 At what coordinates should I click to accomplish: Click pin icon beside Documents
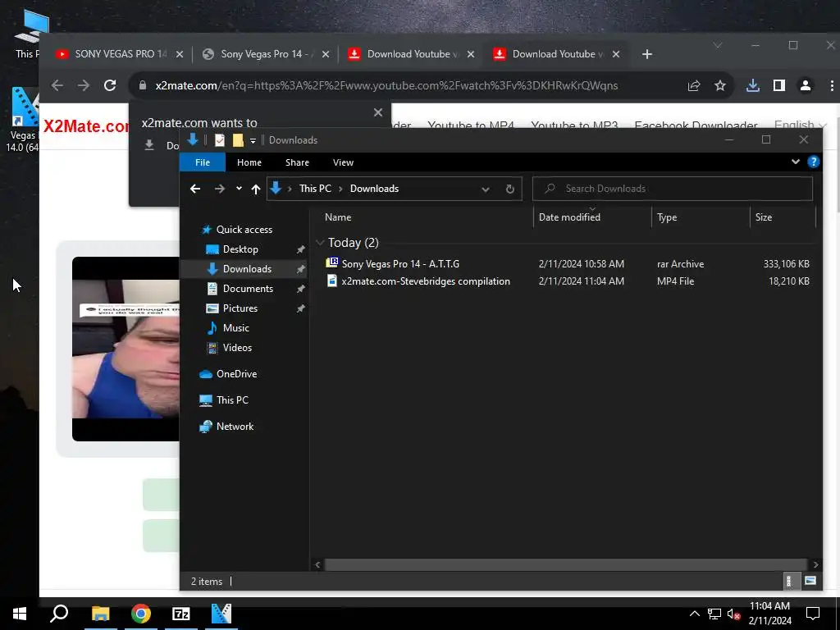[x=300, y=289]
